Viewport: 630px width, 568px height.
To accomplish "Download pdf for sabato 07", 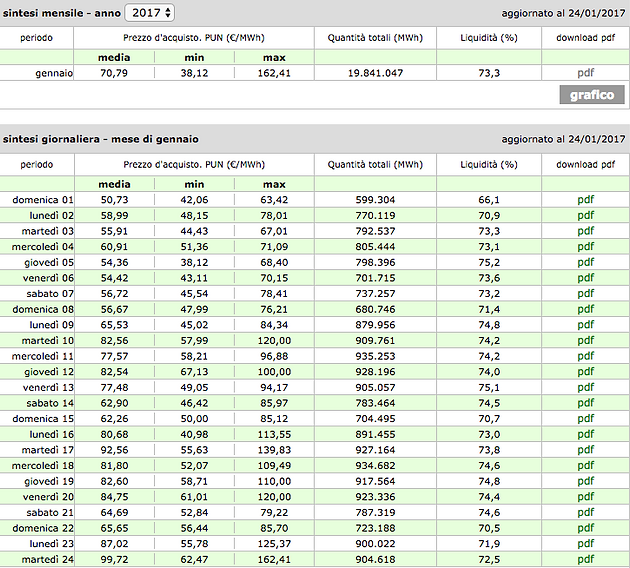I will tap(585, 294).
